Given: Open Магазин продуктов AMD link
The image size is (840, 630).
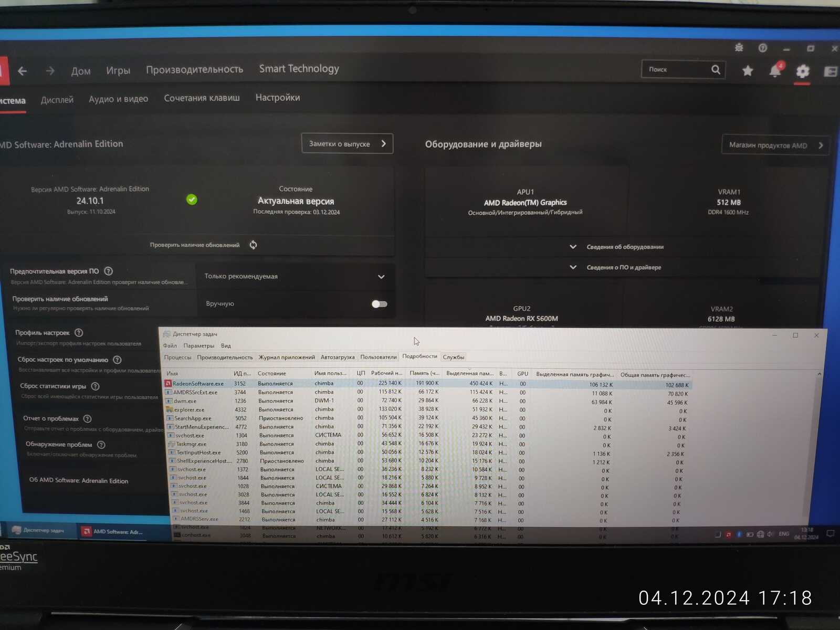Looking at the screenshot, I should pos(775,145).
